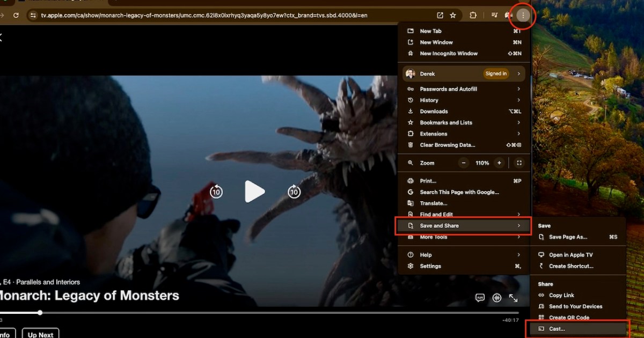Image resolution: width=644 pixels, height=338 pixels.
Task: Select Cast… from the Share section
Action: click(x=557, y=329)
